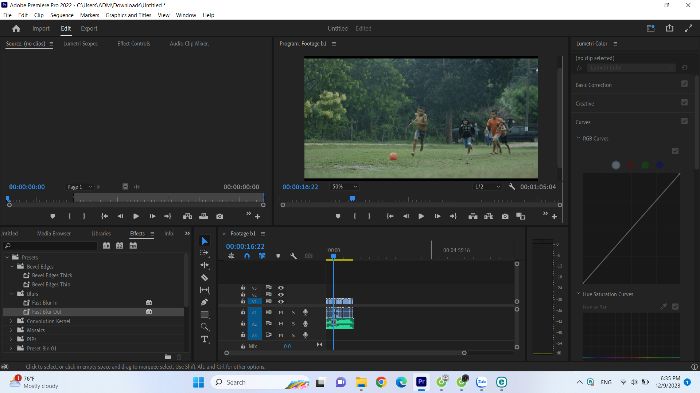Collapse the Blurs folder
Screen dimensions: 700x393
[x=12, y=294]
